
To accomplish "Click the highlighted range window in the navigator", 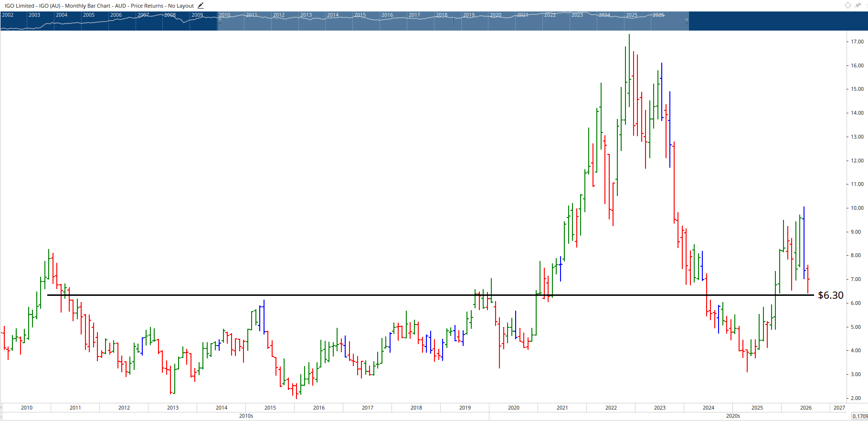I will [x=453, y=21].
